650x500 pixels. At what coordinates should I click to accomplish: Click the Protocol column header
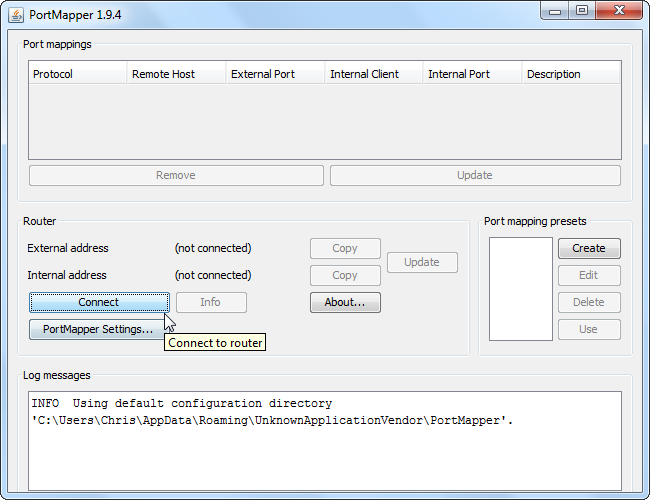[x=78, y=74]
